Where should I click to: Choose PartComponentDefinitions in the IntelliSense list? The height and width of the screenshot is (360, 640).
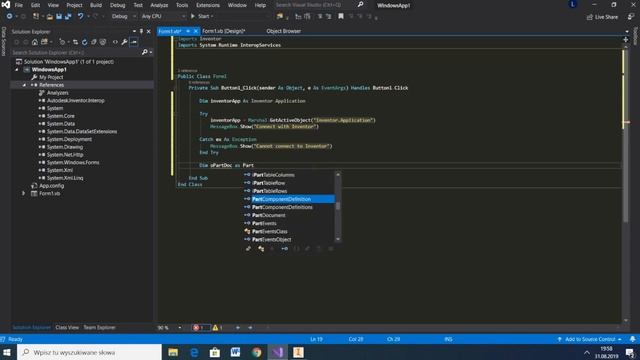click(282, 207)
